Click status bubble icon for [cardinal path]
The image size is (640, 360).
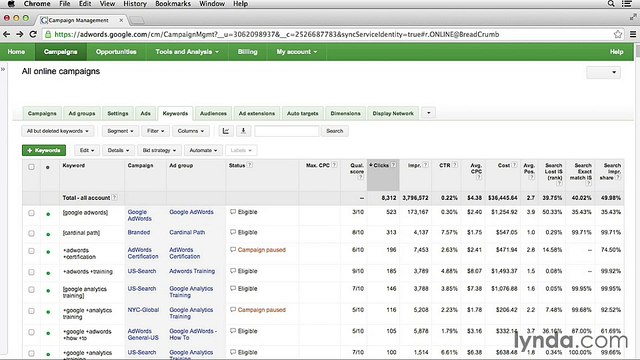(233, 232)
